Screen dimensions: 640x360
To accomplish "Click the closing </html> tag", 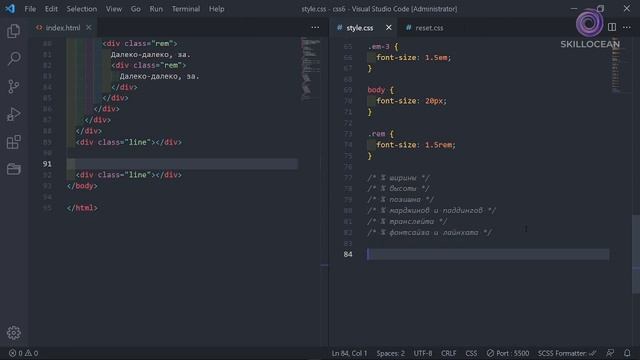I will tap(82, 208).
